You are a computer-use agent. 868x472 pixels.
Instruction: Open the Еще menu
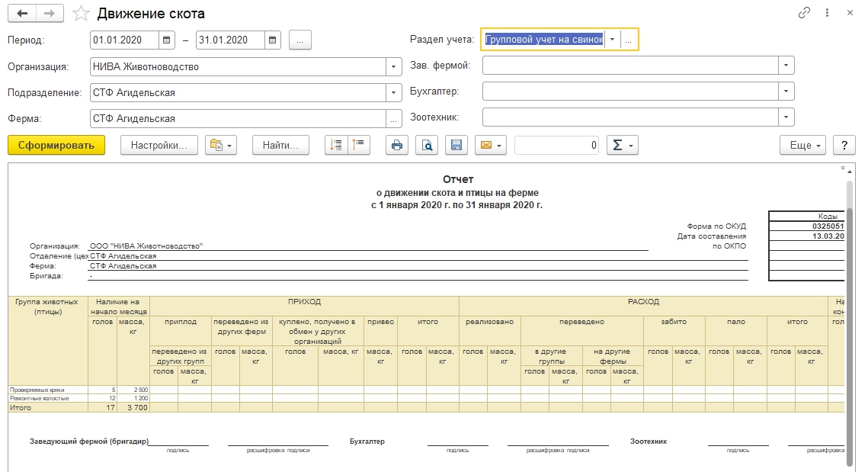pos(803,145)
